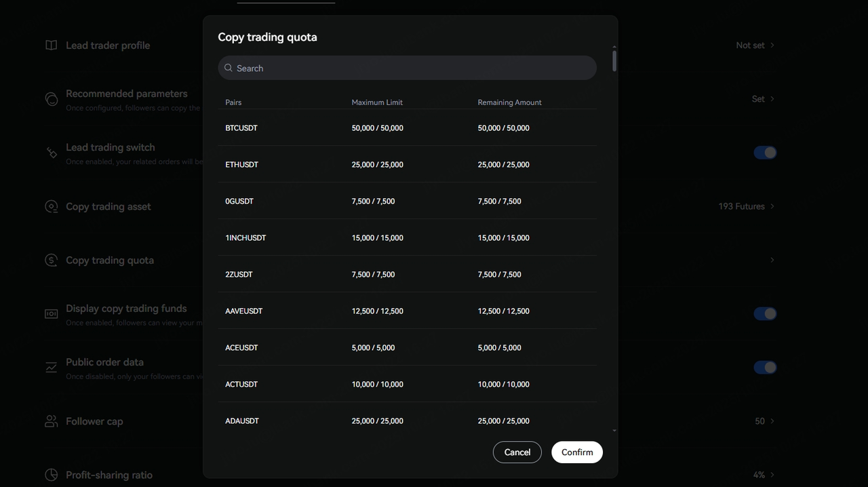Screen dimensions: 868x487
Task: Click the Copy trading quota icon
Action: coord(51,260)
